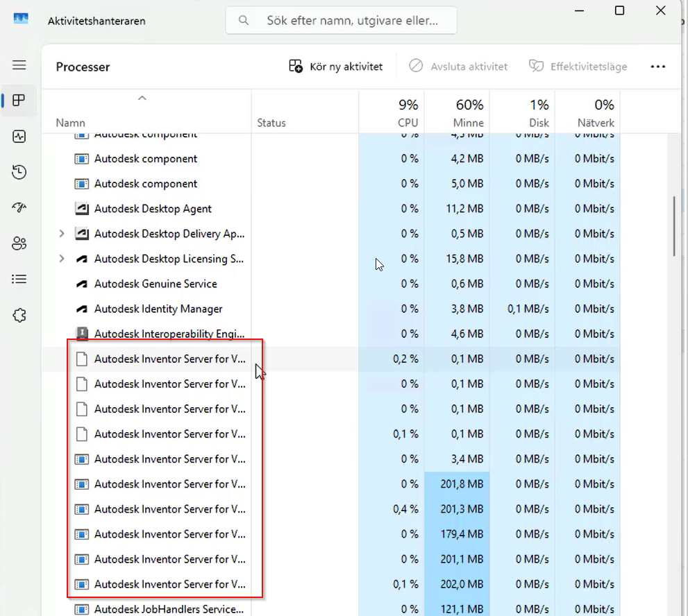
Task: Expand Autodesk Desktop Delivery App group
Action: pos(62,234)
